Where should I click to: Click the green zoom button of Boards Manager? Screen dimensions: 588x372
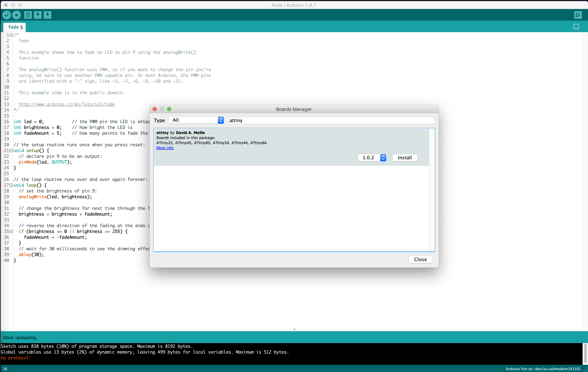[169, 109]
